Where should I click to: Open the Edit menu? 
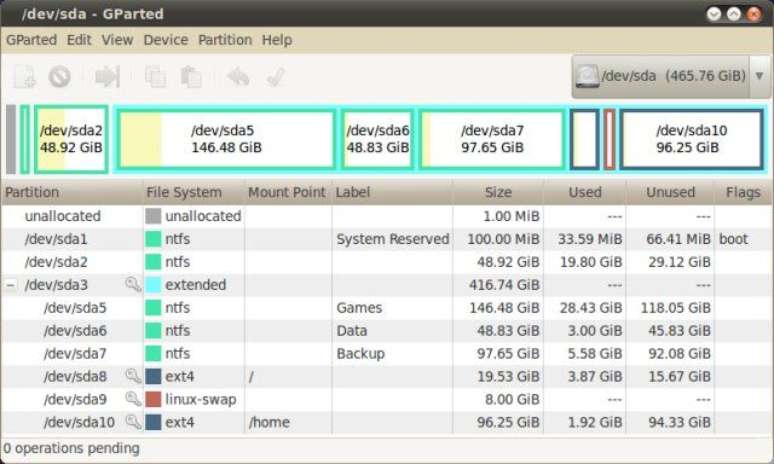pos(79,40)
